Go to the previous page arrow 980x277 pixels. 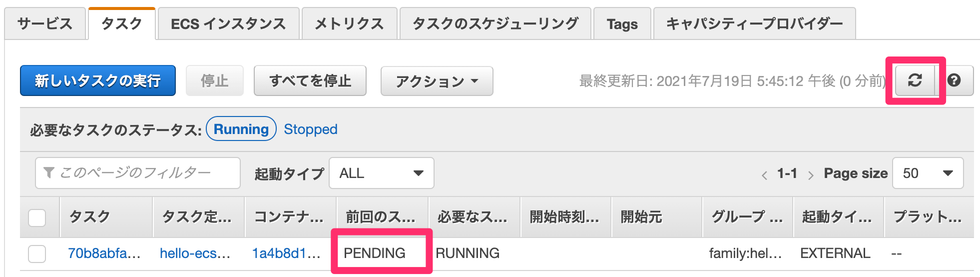[764, 175]
